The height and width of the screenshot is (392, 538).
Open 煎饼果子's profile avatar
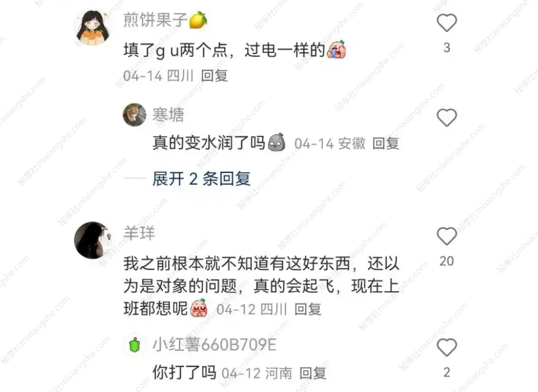tap(93, 27)
